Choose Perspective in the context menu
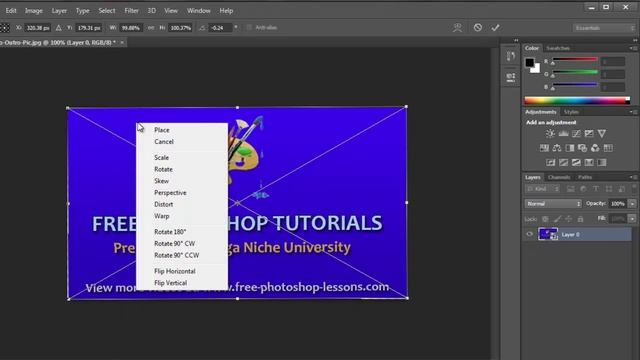Screen dimensions: 640x360 (x=170, y=193)
